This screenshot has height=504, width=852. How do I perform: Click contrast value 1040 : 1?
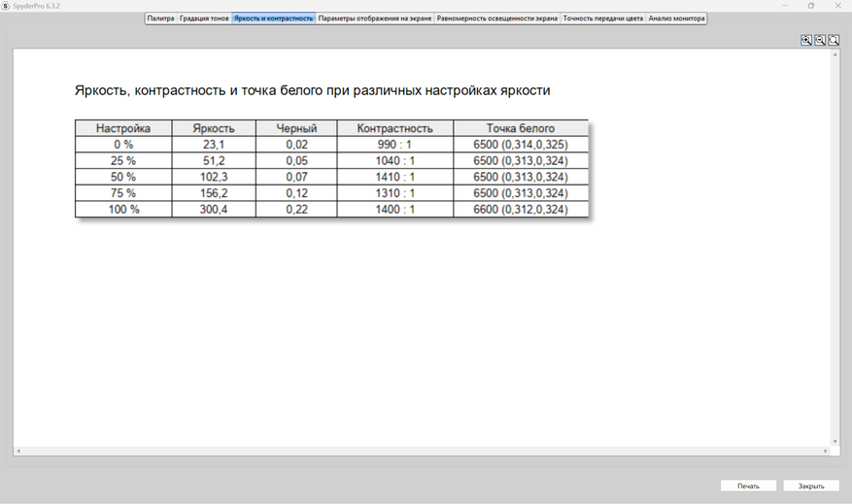click(395, 161)
